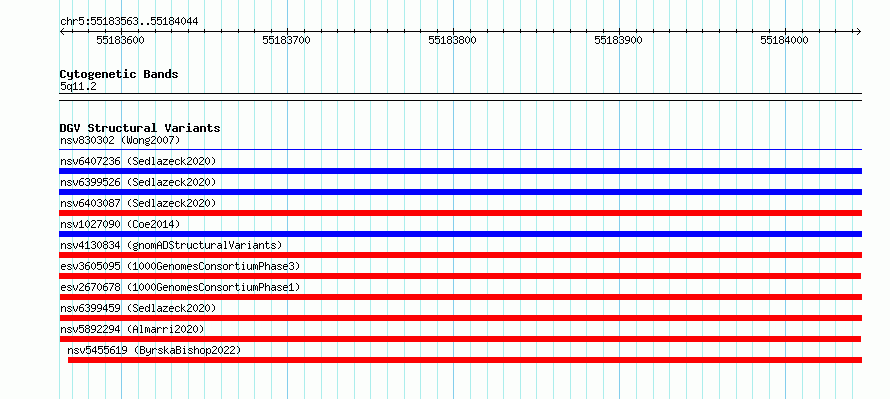Click the blue bar under nsv6407236
Viewport: 890px width, 399px height.
coord(460,171)
